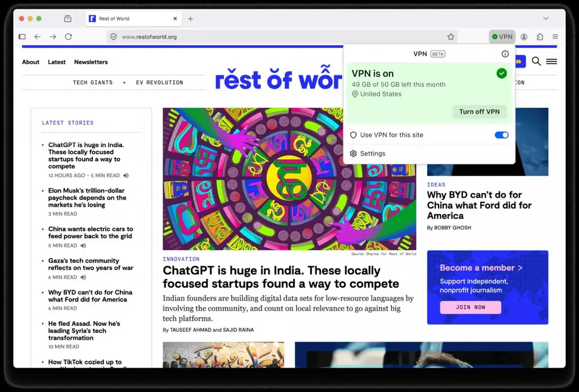Open author Bobby Ghosh's page
Image resolution: width=579 pixels, height=392 pixels.
pyautogui.click(x=452, y=228)
